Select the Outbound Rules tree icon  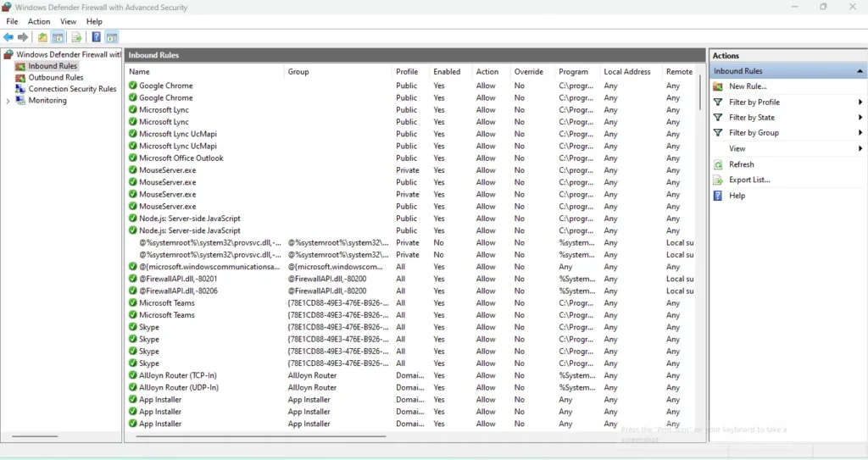(x=20, y=77)
